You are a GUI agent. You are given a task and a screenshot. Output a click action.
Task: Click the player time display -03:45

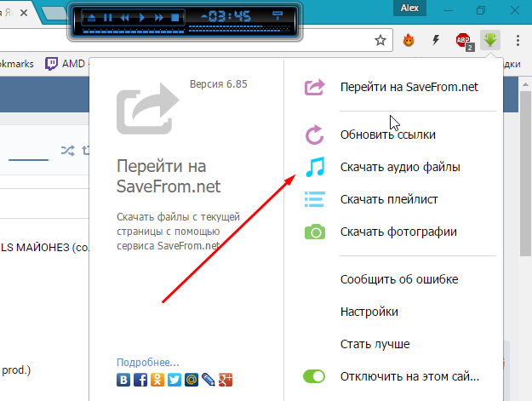pos(226,16)
